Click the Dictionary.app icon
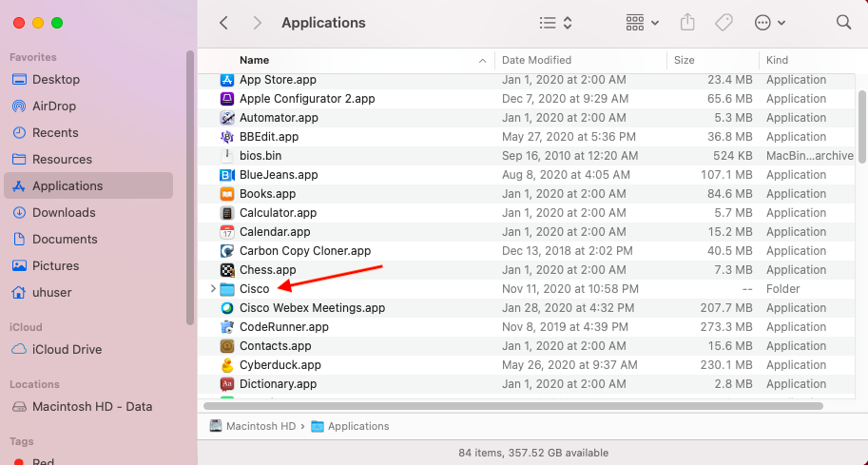The image size is (868, 465). [227, 384]
